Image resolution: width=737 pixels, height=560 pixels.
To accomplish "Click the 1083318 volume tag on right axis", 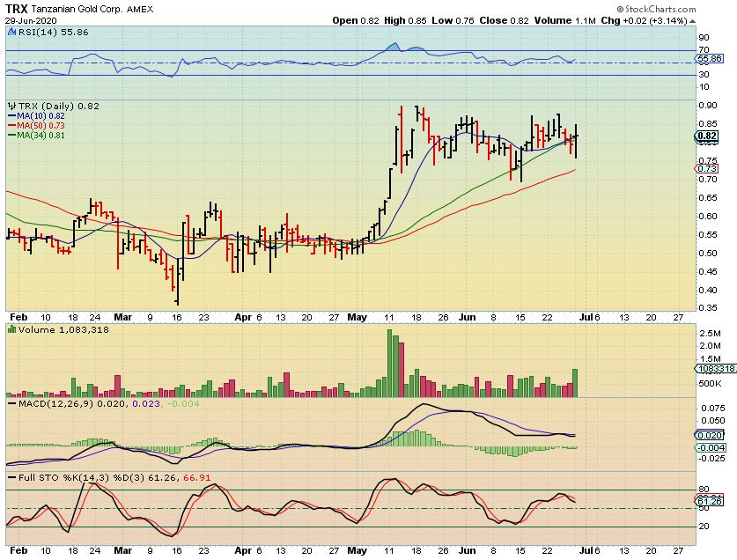I will coord(715,369).
